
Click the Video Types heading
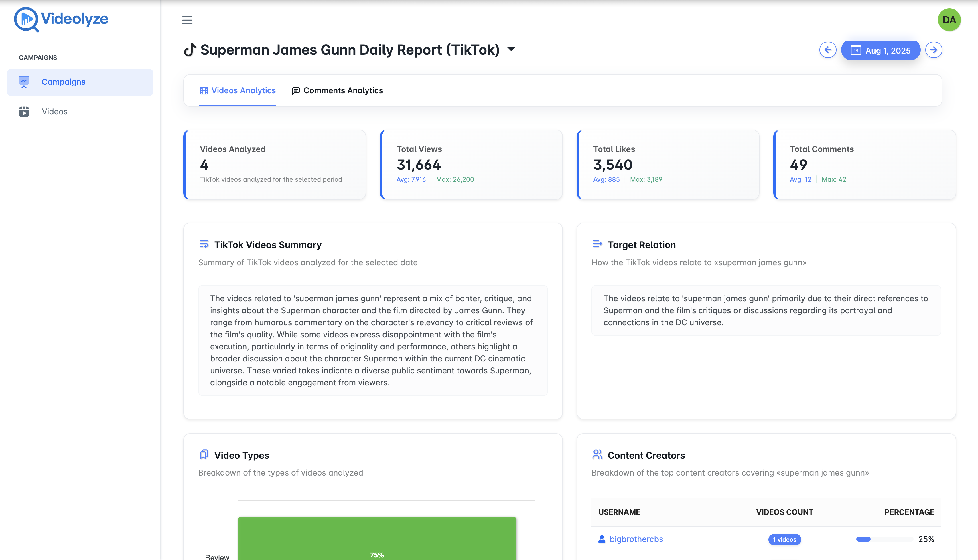[242, 455]
